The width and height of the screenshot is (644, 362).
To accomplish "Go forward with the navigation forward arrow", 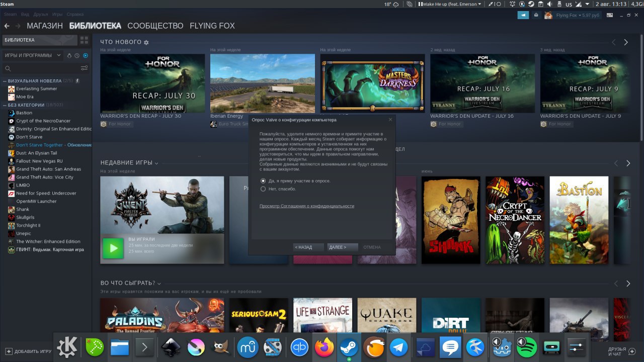I will [x=18, y=26].
